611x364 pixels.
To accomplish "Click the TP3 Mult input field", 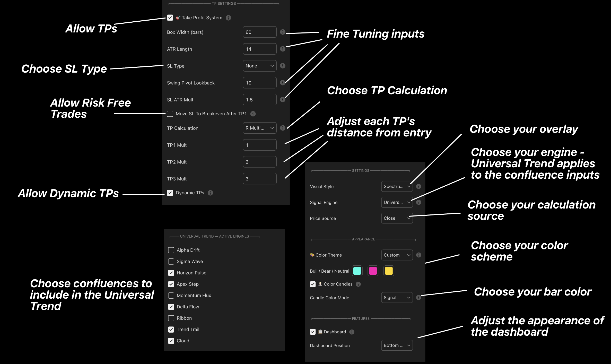I will (260, 179).
